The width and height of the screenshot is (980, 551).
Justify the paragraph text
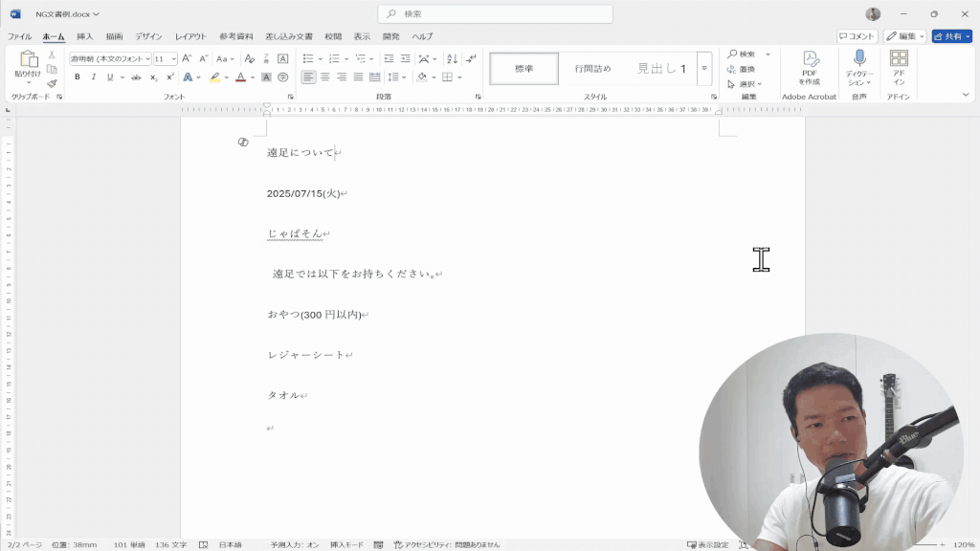pyautogui.click(x=358, y=77)
